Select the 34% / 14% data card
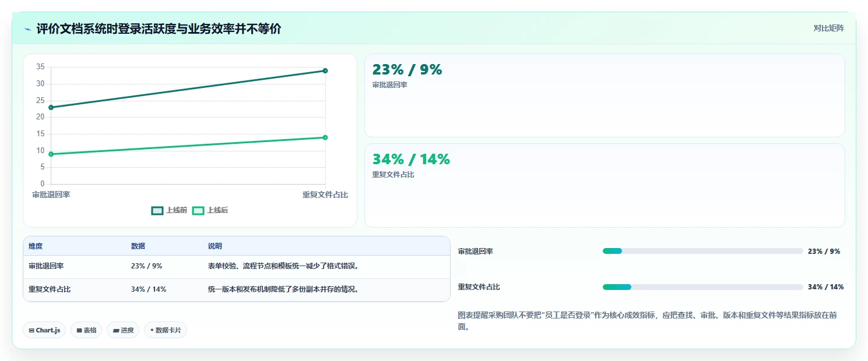 [605, 185]
